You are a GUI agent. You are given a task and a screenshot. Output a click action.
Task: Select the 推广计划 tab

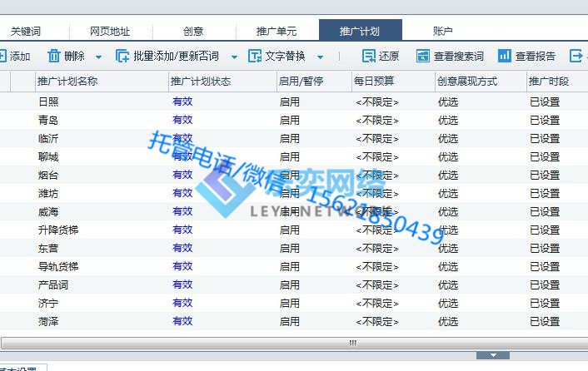(x=361, y=30)
